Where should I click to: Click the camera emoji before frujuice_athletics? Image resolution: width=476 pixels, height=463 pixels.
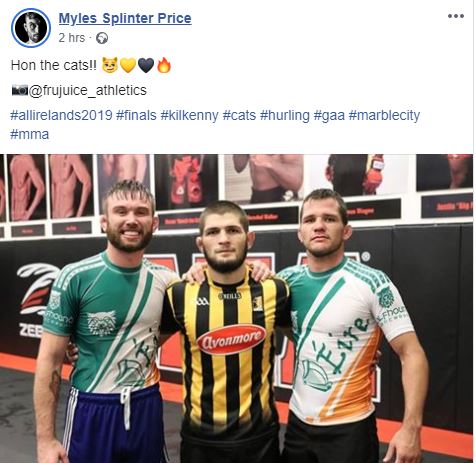tap(20, 90)
